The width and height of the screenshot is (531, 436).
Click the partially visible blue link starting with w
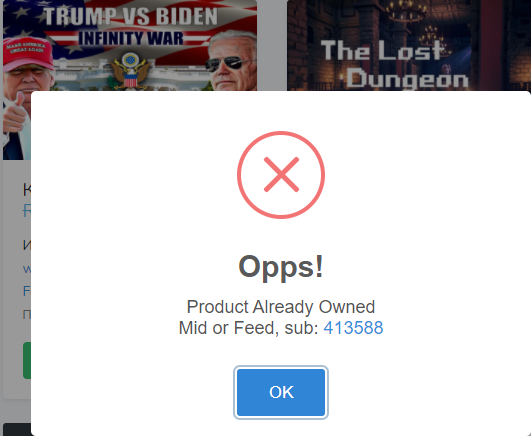pyautogui.click(x=27, y=269)
